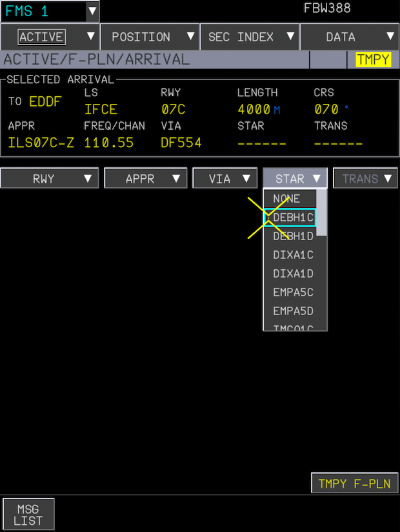400x532 pixels.
Task: Open the ACTIVE page menu
Action: [x=50, y=37]
